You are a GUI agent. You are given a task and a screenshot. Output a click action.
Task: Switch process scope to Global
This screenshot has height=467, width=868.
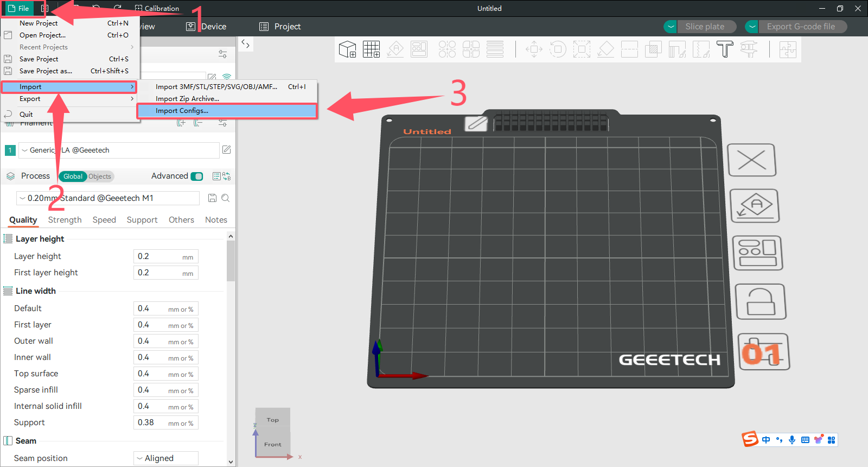[73, 176]
